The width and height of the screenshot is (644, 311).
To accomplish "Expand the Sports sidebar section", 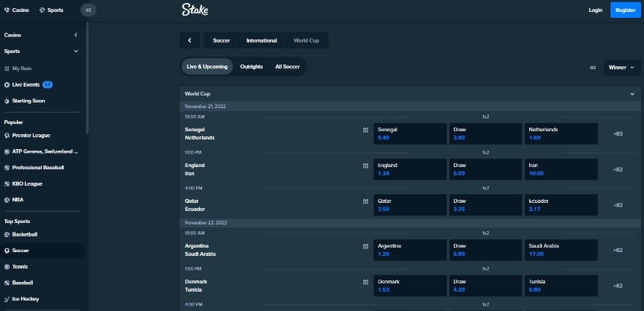I will (75, 51).
